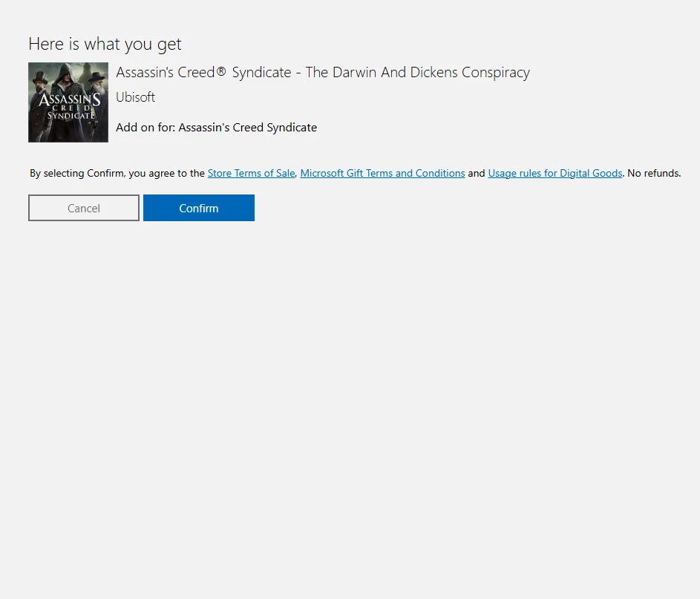The height and width of the screenshot is (599, 700).
Task: Open Usage rules for Digital Goods
Action: (555, 173)
